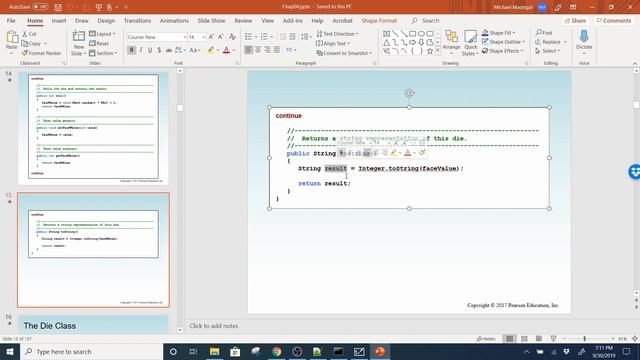Toggle Align Left paragraph alignment
The image size is (640, 360).
coord(249,50)
